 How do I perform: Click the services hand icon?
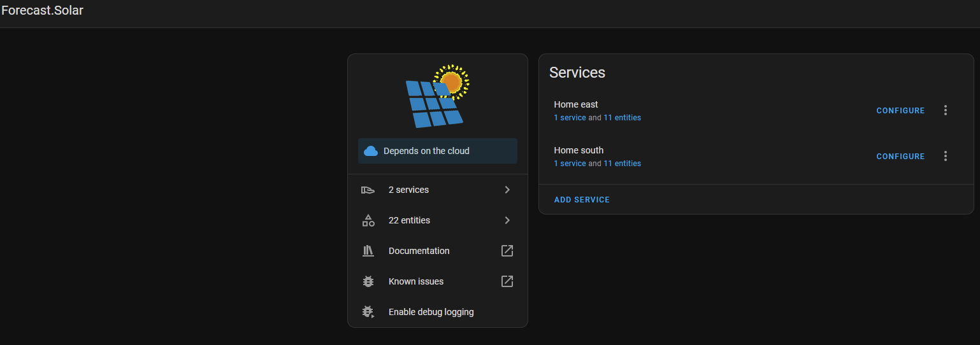click(368, 190)
